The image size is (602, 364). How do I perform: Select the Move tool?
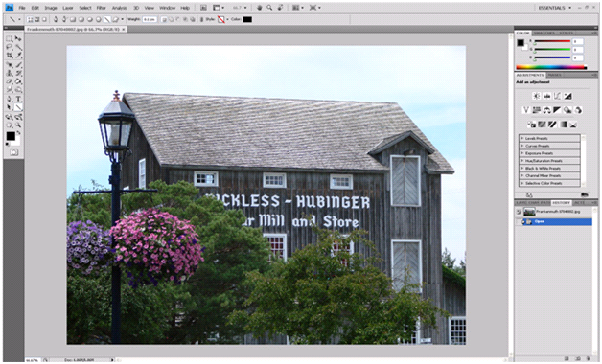[x=18, y=38]
